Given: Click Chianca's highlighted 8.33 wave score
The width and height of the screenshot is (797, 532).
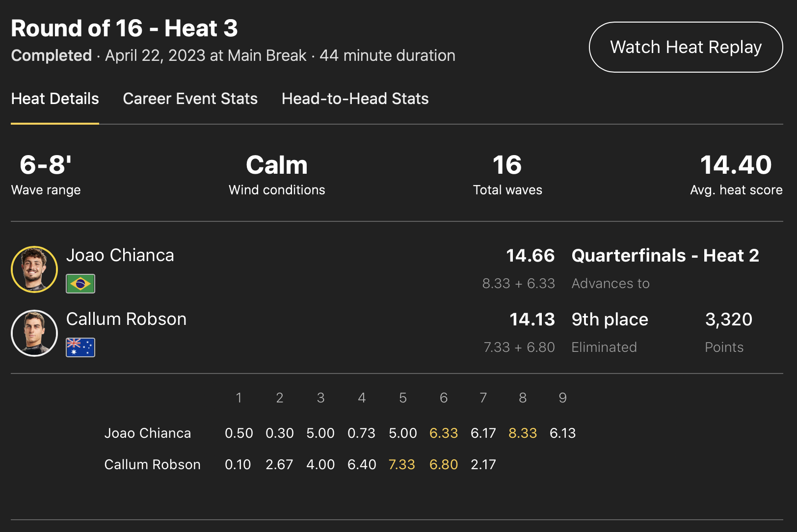Looking at the screenshot, I should (x=522, y=433).
